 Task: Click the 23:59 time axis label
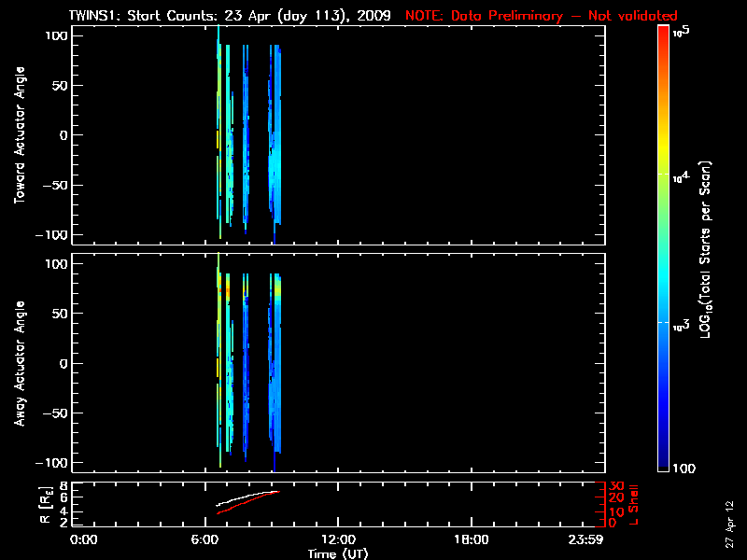coord(587,540)
